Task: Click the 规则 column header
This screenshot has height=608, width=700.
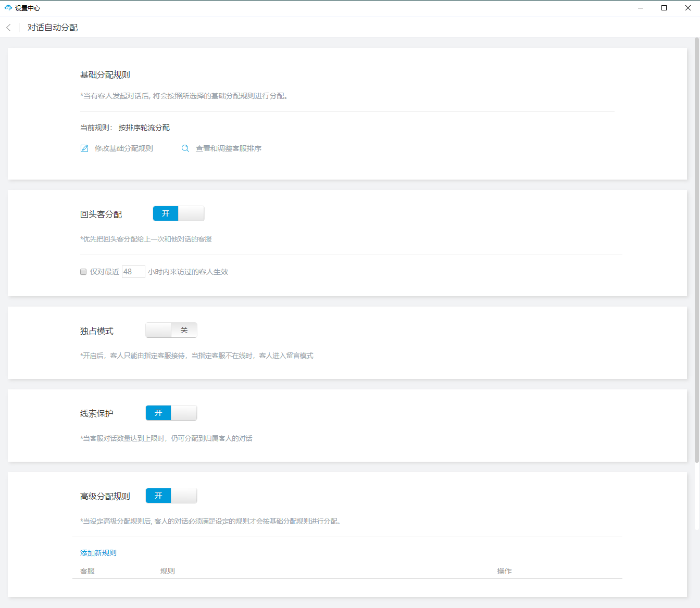Action: [168, 571]
